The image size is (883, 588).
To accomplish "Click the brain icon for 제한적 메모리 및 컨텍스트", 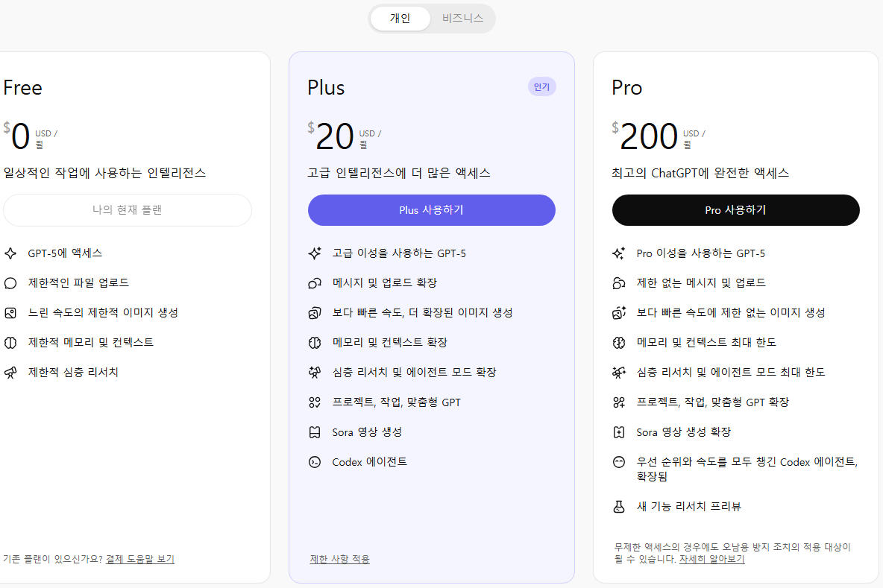I will (x=10, y=343).
